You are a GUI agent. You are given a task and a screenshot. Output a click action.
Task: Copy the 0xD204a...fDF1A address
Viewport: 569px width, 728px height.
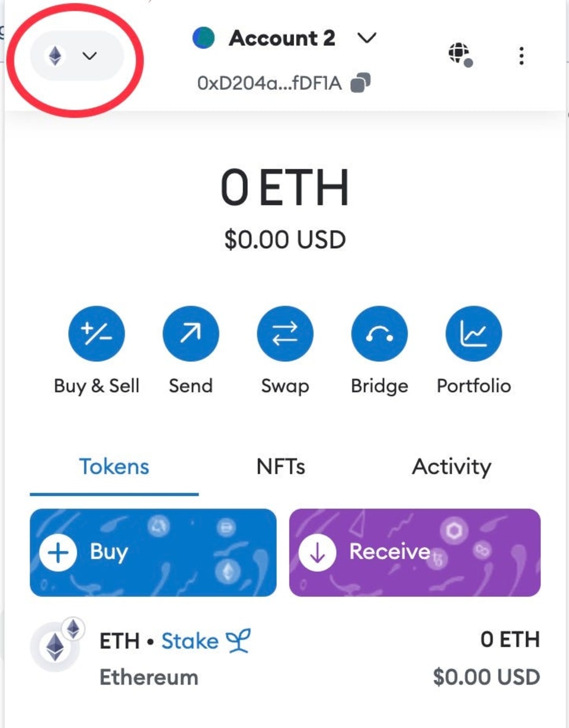pyautogui.click(x=360, y=84)
